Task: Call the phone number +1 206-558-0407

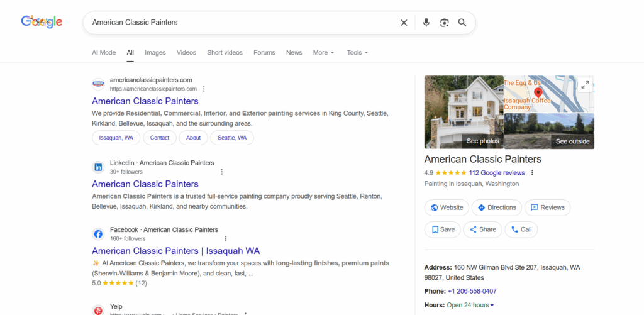Action: (472, 291)
